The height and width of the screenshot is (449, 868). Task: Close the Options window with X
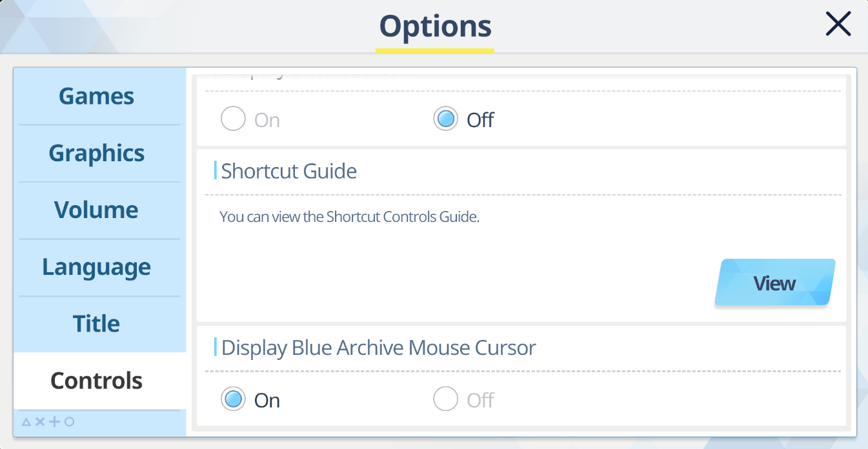(838, 25)
